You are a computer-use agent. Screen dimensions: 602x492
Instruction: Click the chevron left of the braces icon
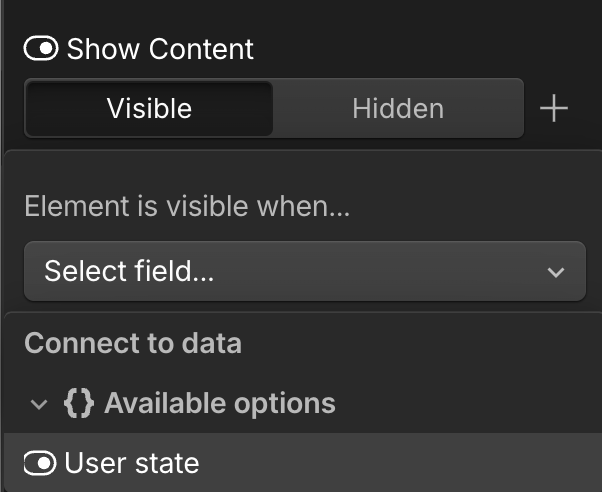(x=39, y=404)
